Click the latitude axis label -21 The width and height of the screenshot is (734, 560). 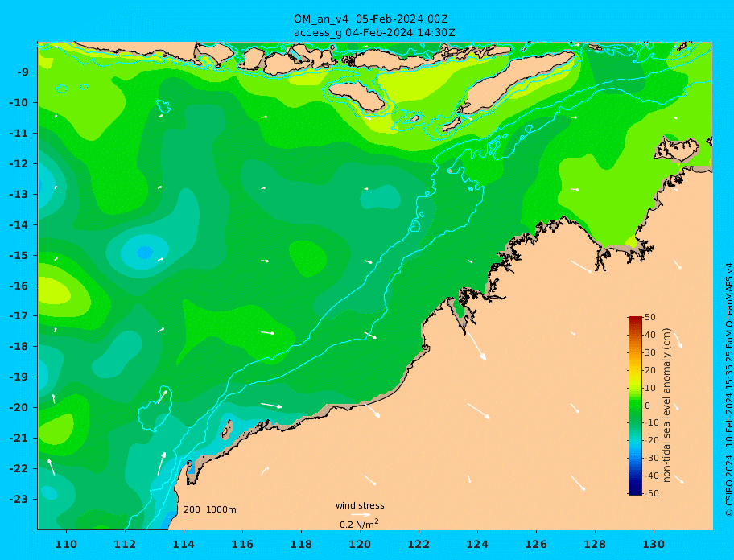pos(20,439)
